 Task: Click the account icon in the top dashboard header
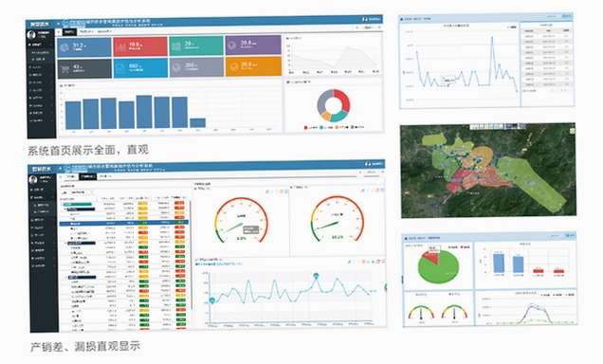[365, 19]
